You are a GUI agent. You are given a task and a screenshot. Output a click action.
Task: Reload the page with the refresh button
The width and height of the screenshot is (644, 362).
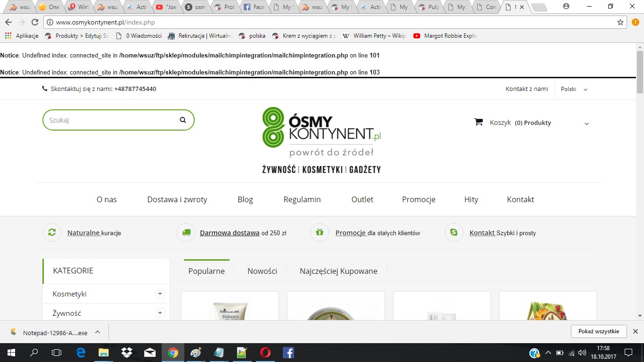click(x=34, y=22)
